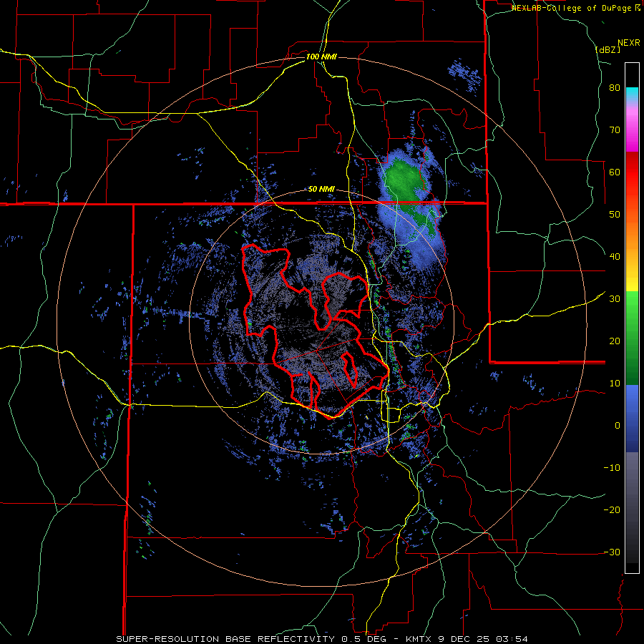
Task: Click the 70 value on the dBZ scale
Action: (615, 130)
